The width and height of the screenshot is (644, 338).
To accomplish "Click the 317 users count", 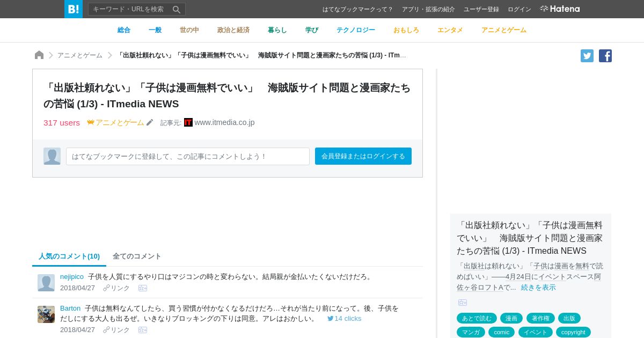I will coord(62,122).
